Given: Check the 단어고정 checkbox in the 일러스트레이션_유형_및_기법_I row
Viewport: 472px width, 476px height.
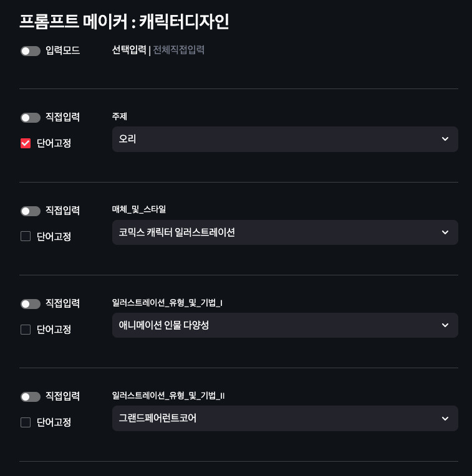Looking at the screenshot, I should tap(26, 330).
